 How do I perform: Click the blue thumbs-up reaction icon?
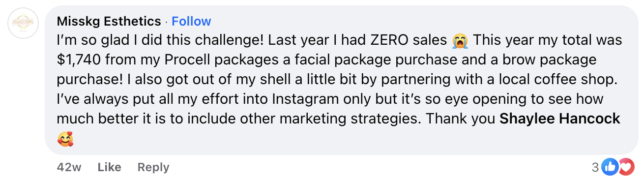coord(610,167)
